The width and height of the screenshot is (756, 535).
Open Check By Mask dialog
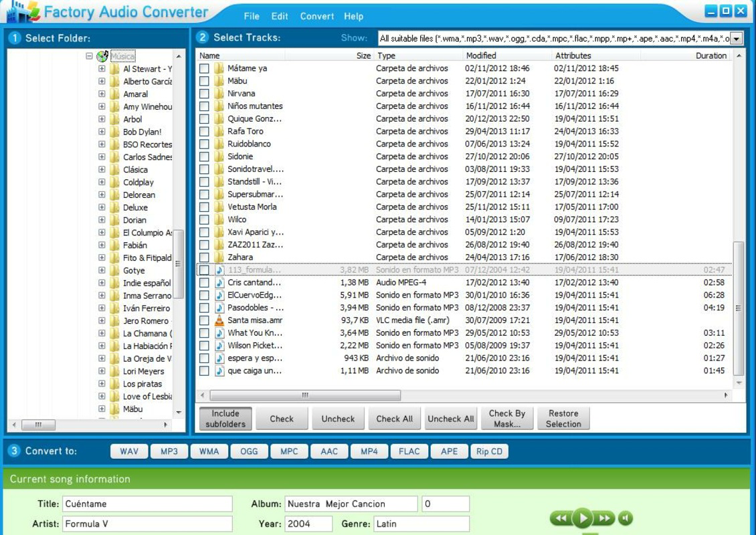[506, 419]
